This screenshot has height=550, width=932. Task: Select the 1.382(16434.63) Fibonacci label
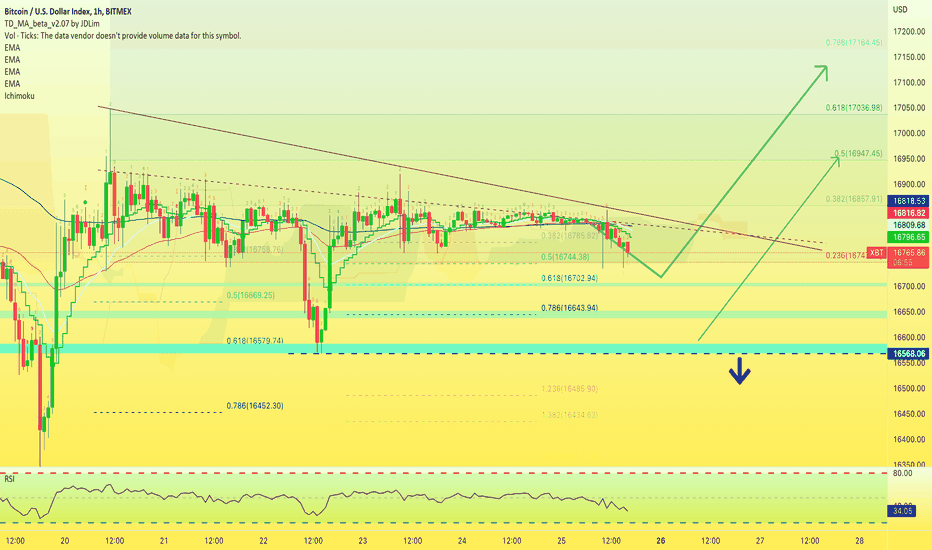tap(569, 415)
